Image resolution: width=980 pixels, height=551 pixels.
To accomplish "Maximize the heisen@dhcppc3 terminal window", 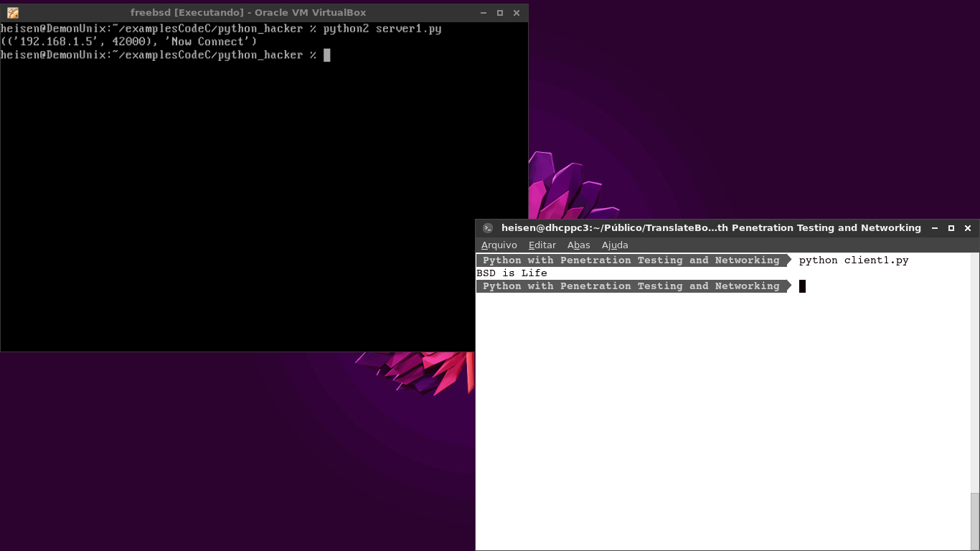I will [x=951, y=228].
